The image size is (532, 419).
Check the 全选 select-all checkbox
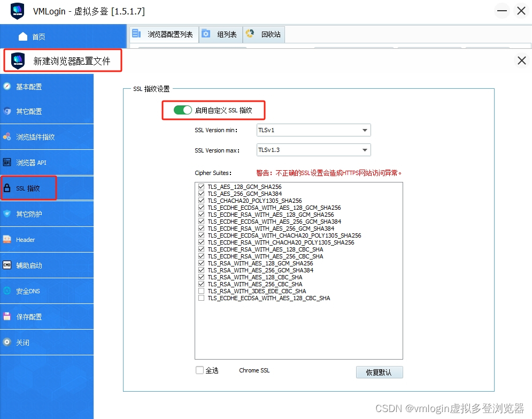coord(199,370)
